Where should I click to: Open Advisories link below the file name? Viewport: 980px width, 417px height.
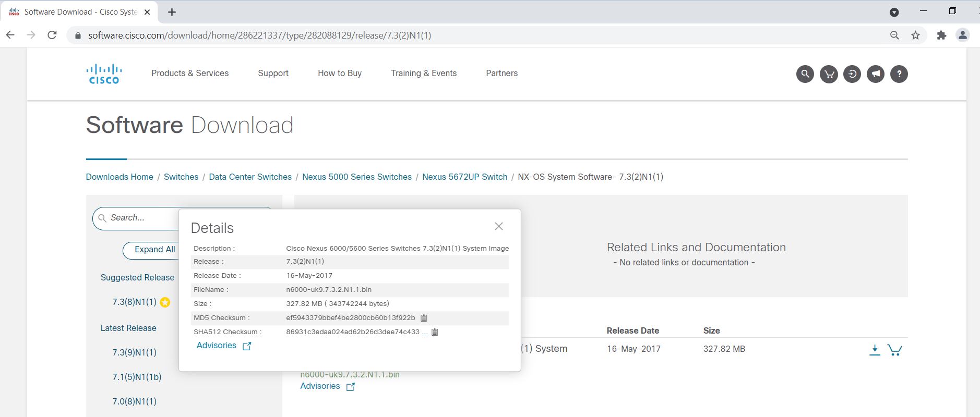click(x=328, y=386)
